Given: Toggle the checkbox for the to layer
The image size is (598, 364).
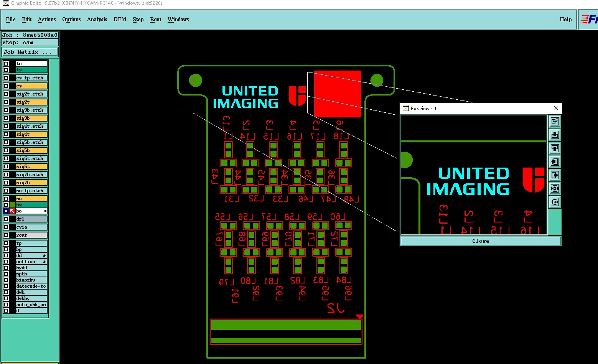Looking at the screenshot, I should coord(6,64).
